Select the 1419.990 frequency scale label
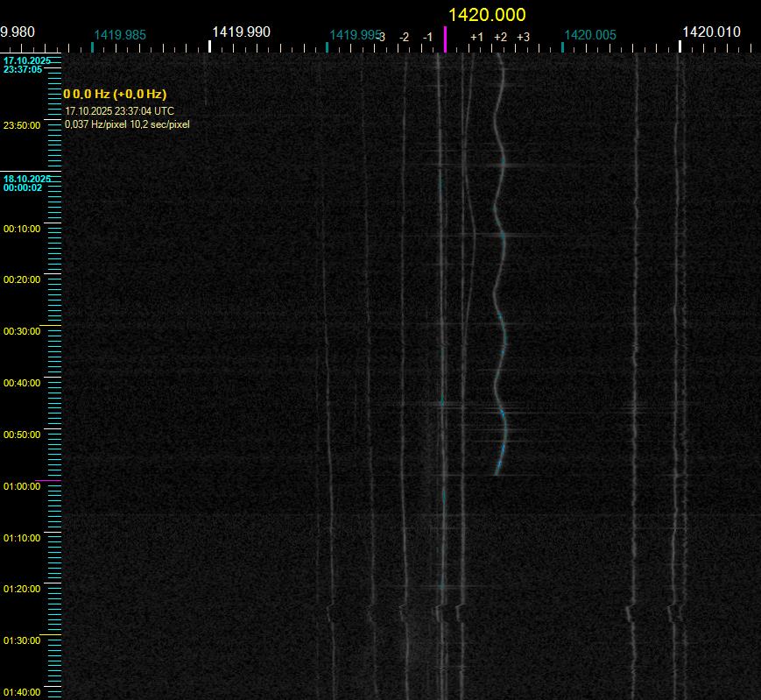The image size is (761, 700). pyautogui.click(x=241, y=32)
